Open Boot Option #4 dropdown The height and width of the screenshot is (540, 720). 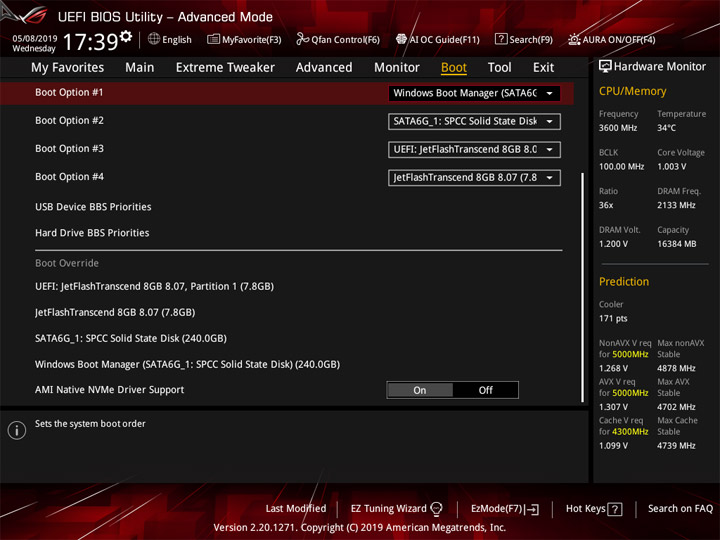[474, 178]
